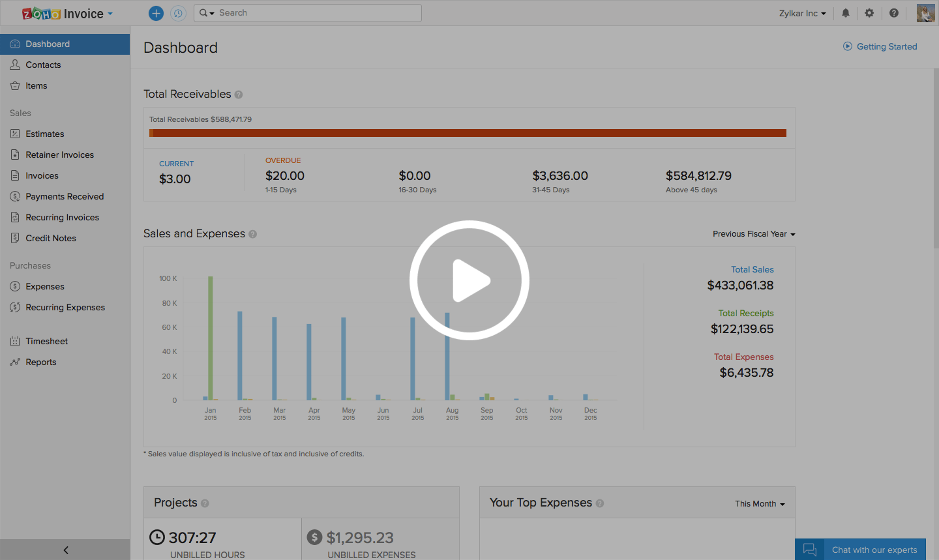Open recent history clock icon
Image resolution: width=939 pixels, height=560 pixels.
tap(178, 13)
